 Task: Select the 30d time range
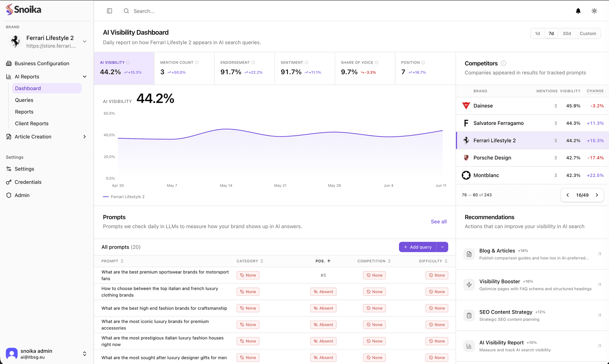tap(567, 34)
